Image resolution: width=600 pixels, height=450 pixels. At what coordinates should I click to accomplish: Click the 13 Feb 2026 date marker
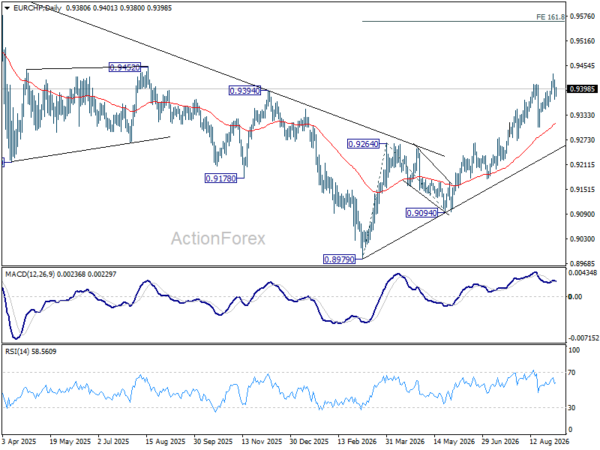tap(357, 441)
